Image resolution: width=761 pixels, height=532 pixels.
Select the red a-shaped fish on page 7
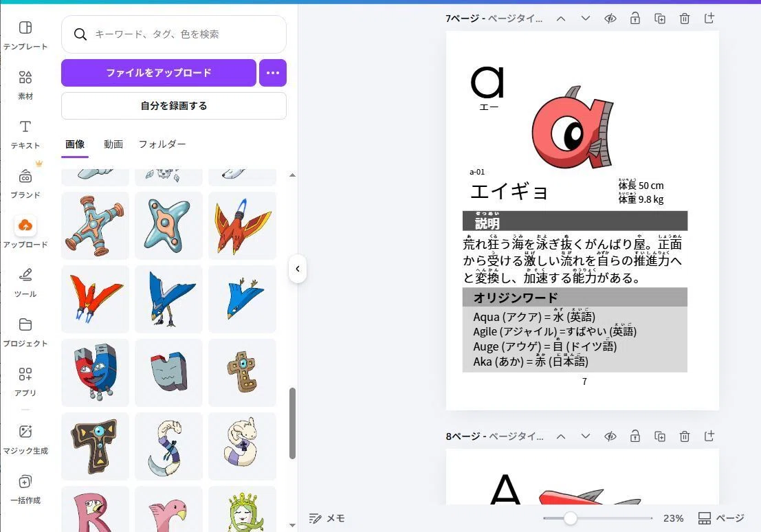573,127
